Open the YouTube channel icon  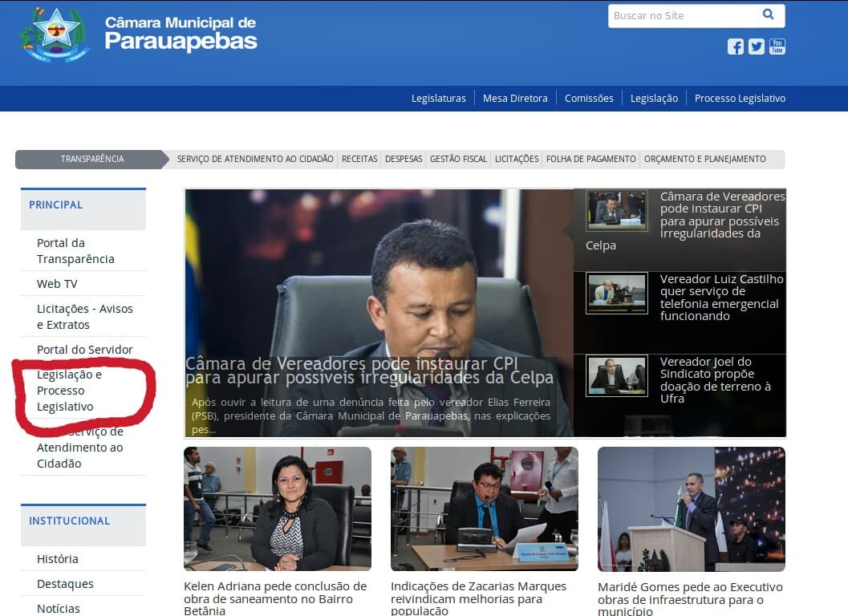[777, 47]
